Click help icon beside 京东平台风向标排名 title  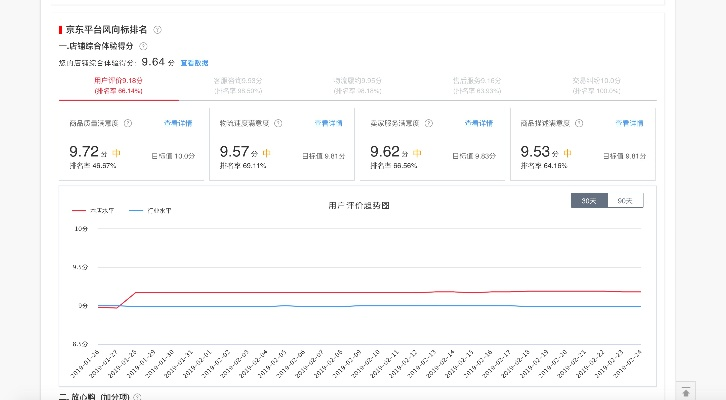coord(157,31)
